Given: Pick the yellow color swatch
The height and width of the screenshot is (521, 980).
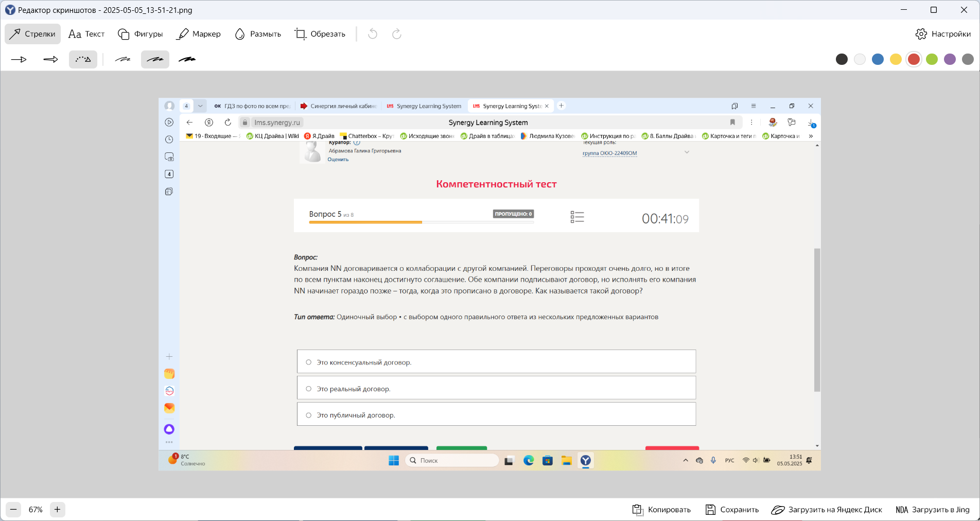Looking at the screenshot, I should (x=896, y=59).
